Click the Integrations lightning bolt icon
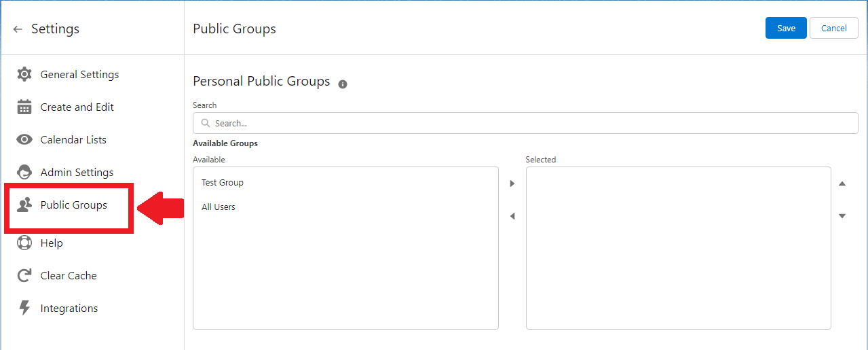This screenshot has width=868, height=350. (24, 308)
